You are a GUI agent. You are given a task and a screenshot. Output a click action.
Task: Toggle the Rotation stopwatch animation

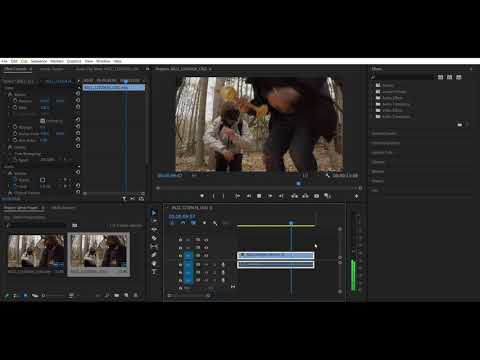[x=15, y=127]
